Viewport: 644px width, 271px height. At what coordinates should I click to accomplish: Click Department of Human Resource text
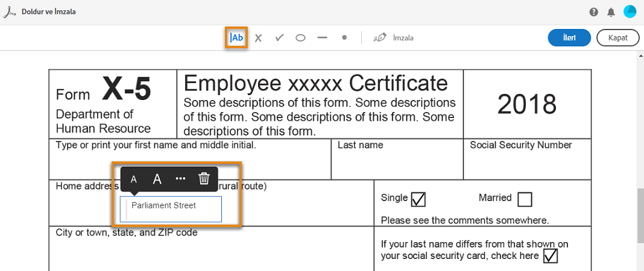103,122
